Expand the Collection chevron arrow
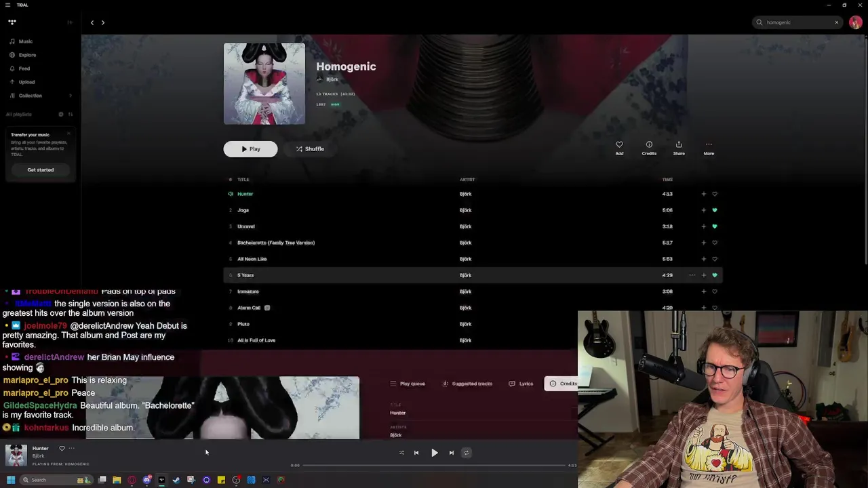Viewport: 868px width, 488px height. pyautogui.click(x=71, y=96)
